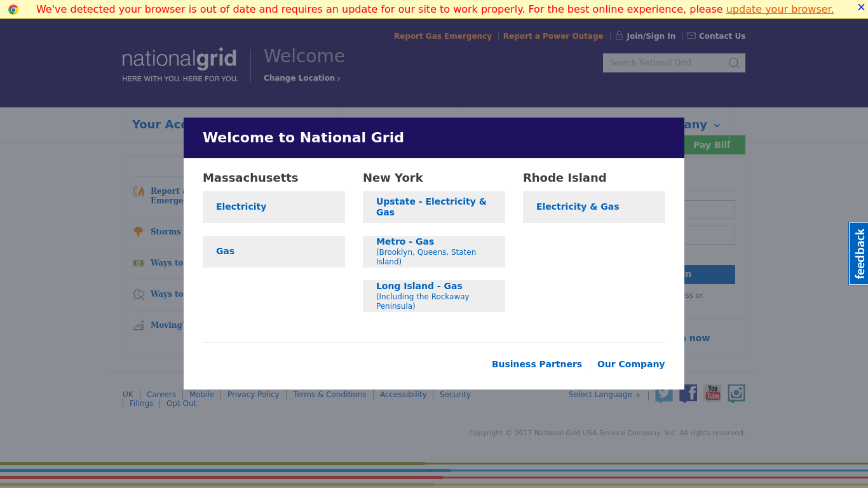Viewport: 868px width, 488px height.
Task: Expand the Select Language dropdown
Action: coord(604,395)
